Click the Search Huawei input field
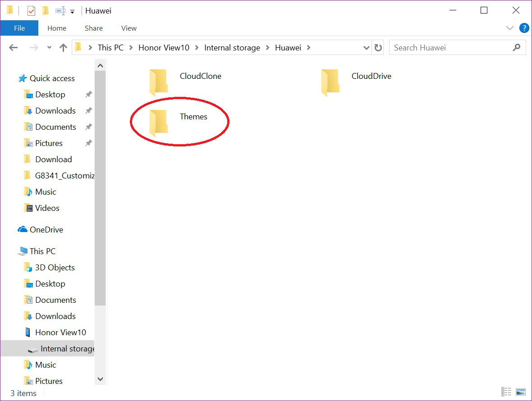The image size is (532, 401). (457, 47)
